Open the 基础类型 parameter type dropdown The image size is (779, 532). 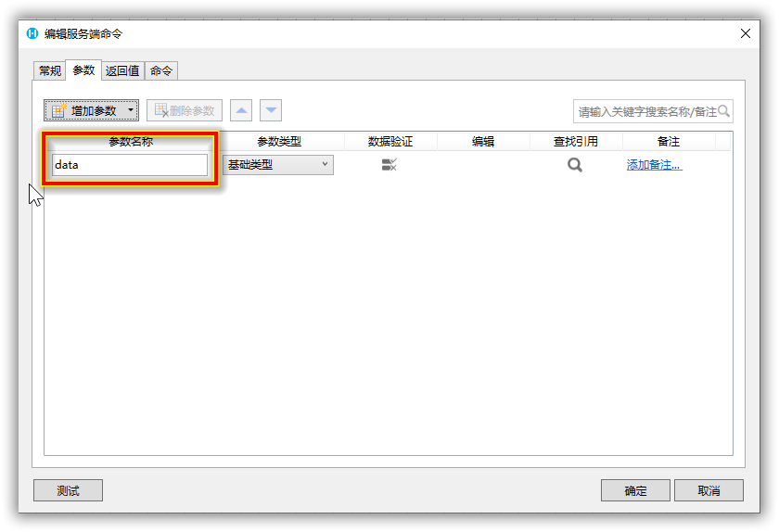[277, 165]
